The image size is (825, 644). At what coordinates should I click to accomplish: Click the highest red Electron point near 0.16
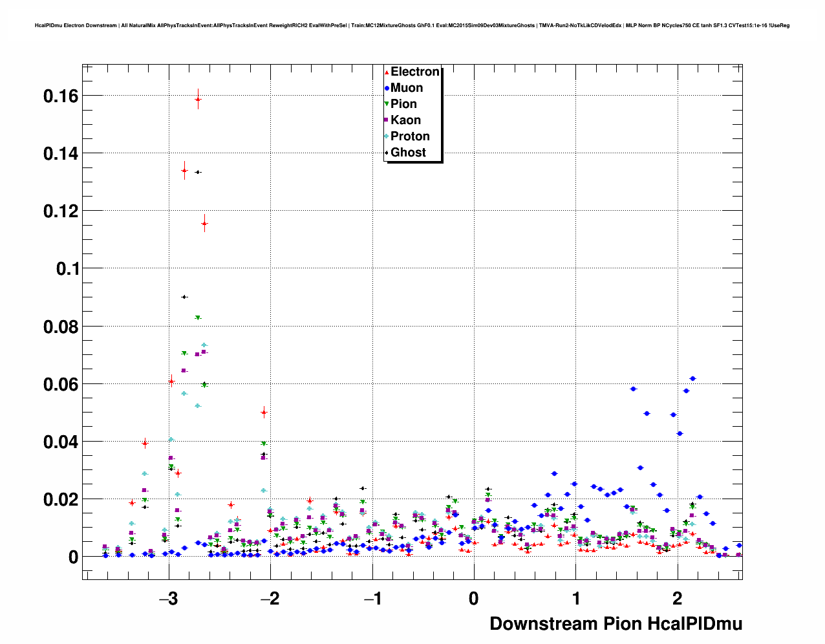pyautogui.click(x=198, y=100)
